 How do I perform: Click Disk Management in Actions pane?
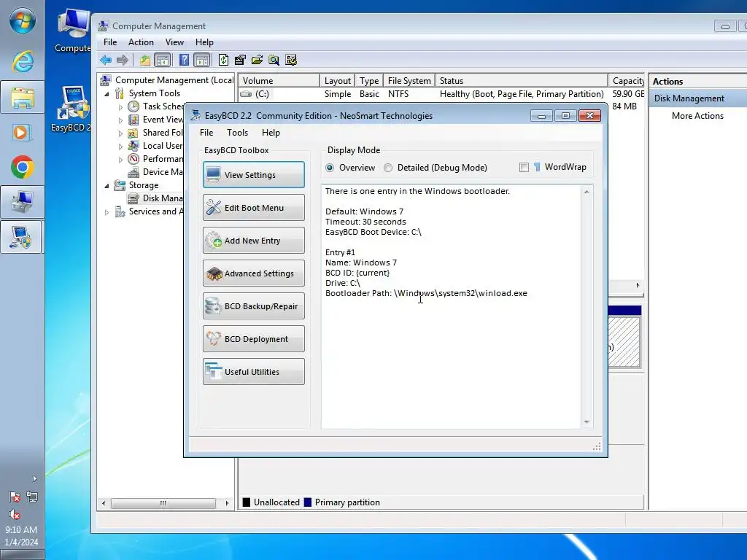point(689,98)
